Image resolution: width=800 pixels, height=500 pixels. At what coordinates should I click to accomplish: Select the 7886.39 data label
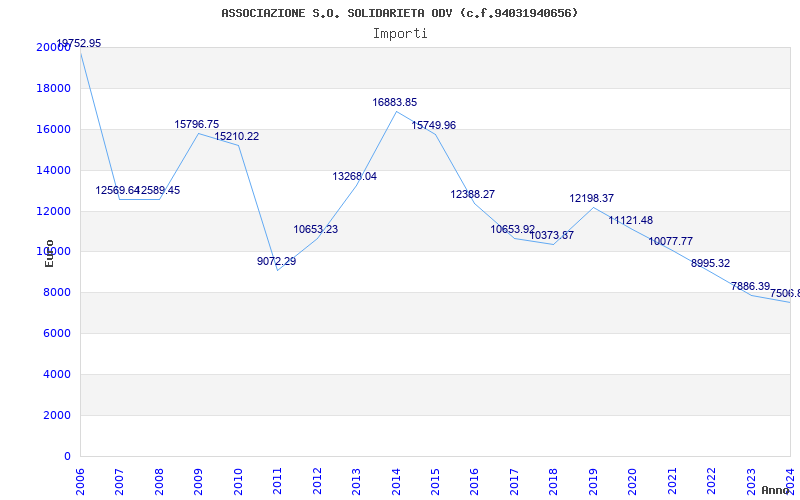750,286
